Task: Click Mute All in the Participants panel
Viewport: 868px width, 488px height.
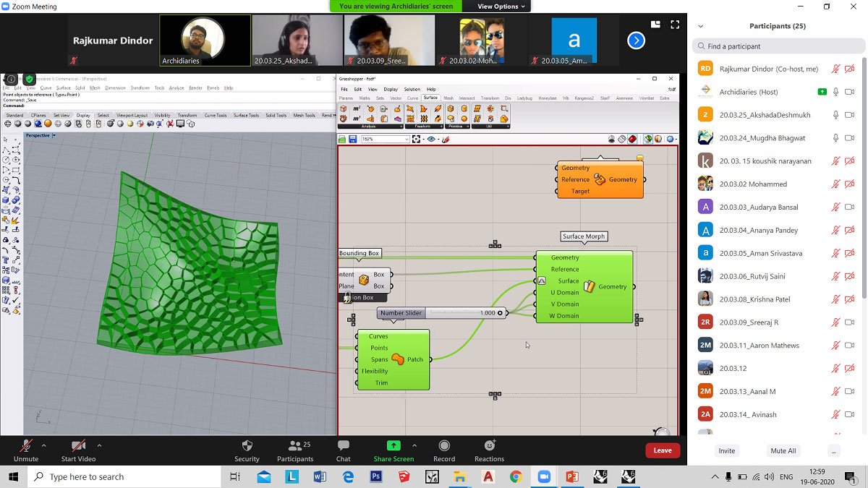Action: pyautogui.click(x=783, y=450)
